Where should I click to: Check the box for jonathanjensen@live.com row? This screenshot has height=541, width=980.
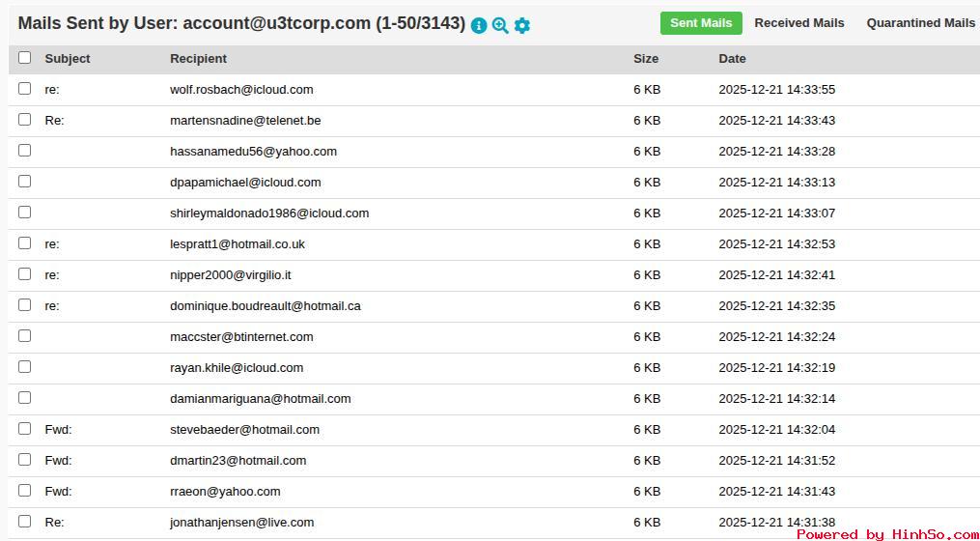25,522
